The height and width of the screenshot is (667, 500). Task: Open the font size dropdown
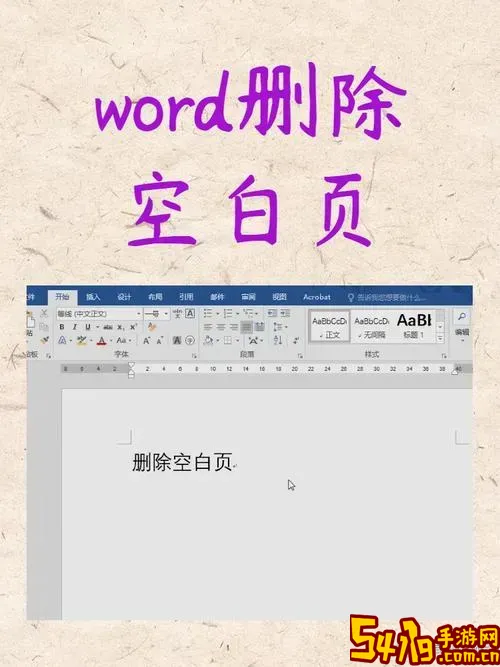[166, 314]
